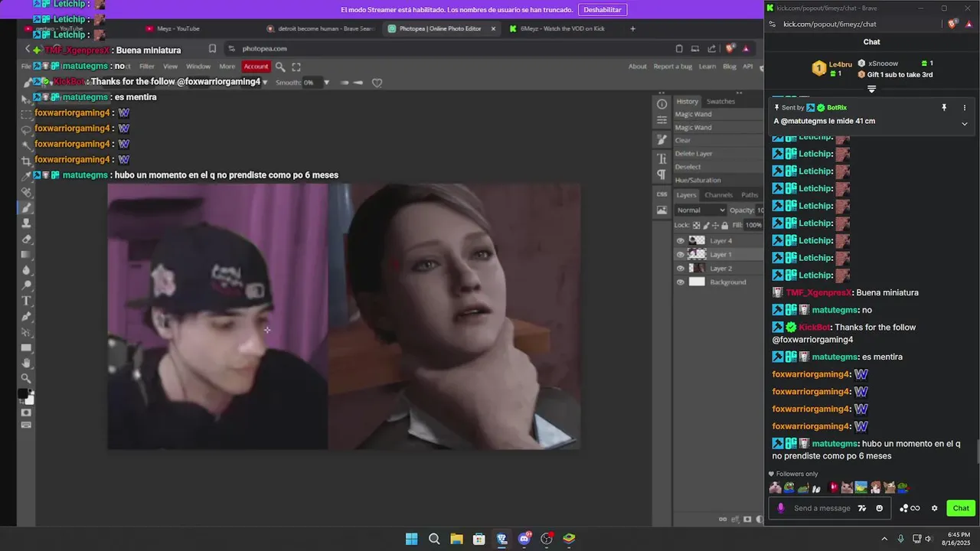Select the Type tool in left toolbar
The height and width of the screenshot is (551, 980).
pos(26,301)
